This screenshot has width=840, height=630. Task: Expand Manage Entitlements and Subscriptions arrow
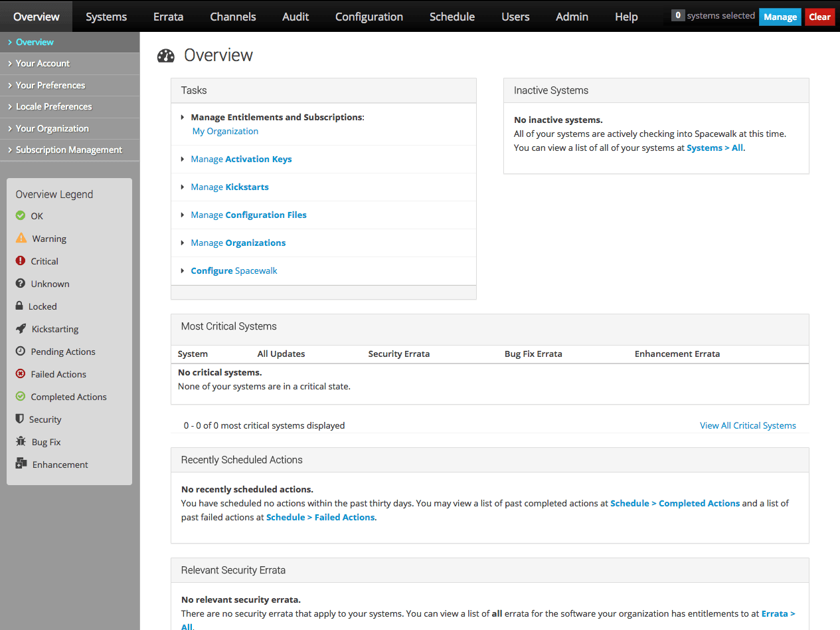(x=183, y=117)
